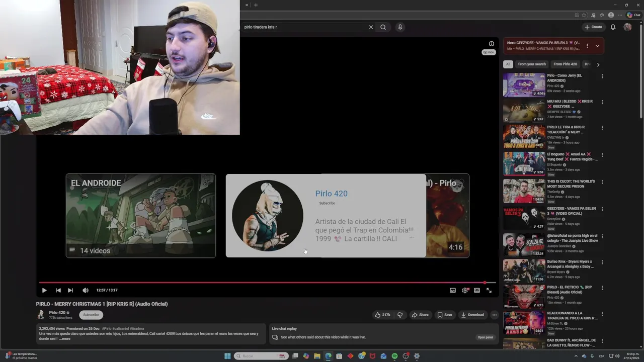This screenshot has width=644, height=362.
Task: Show video info card icon
Action: coord(492,44)
